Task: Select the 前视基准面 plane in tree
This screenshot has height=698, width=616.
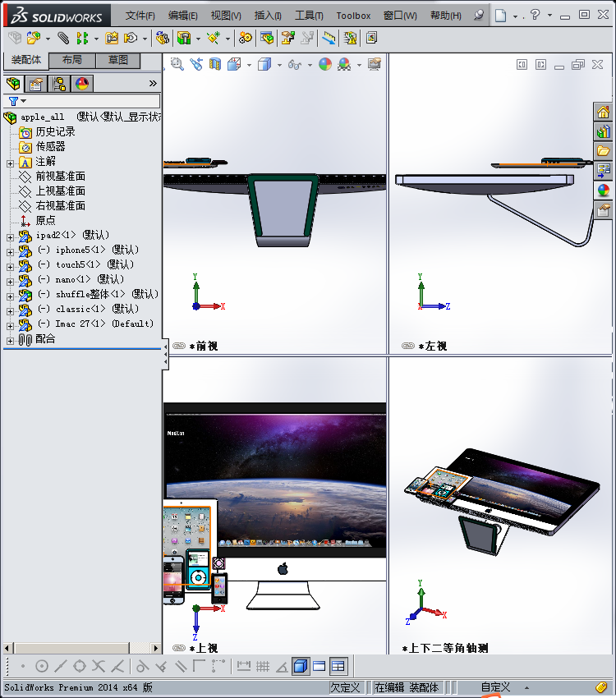Action: pos(61,177)
